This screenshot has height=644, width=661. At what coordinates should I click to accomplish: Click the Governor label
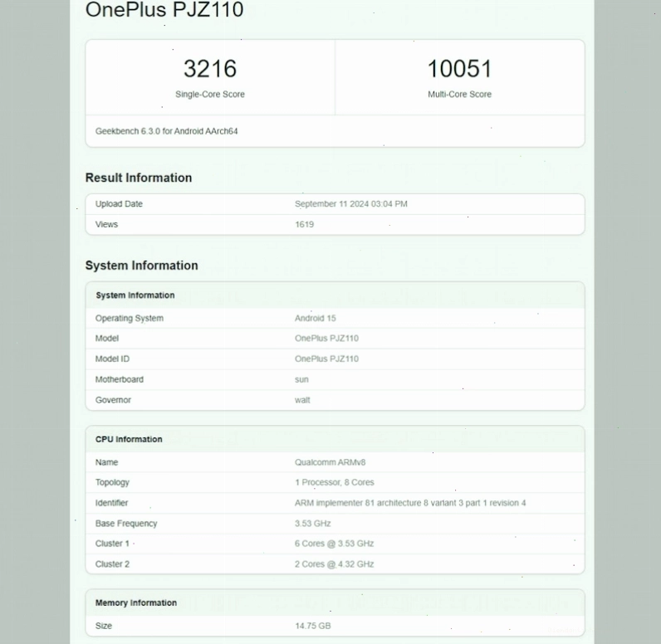(113, 400)
